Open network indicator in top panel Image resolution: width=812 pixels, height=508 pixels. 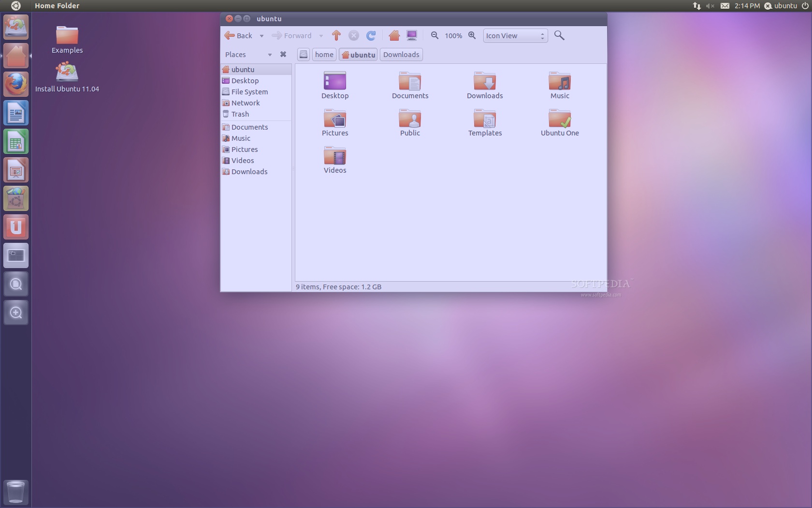[696, 6]
